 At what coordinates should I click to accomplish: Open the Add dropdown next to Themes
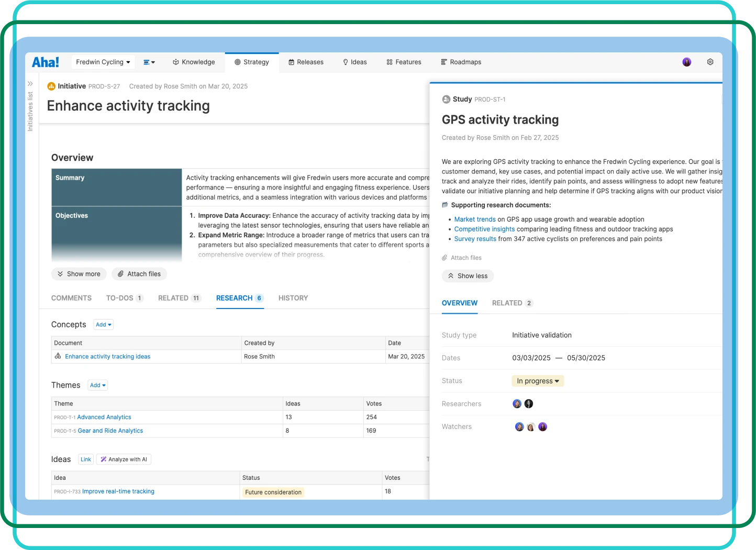(97, 386)
